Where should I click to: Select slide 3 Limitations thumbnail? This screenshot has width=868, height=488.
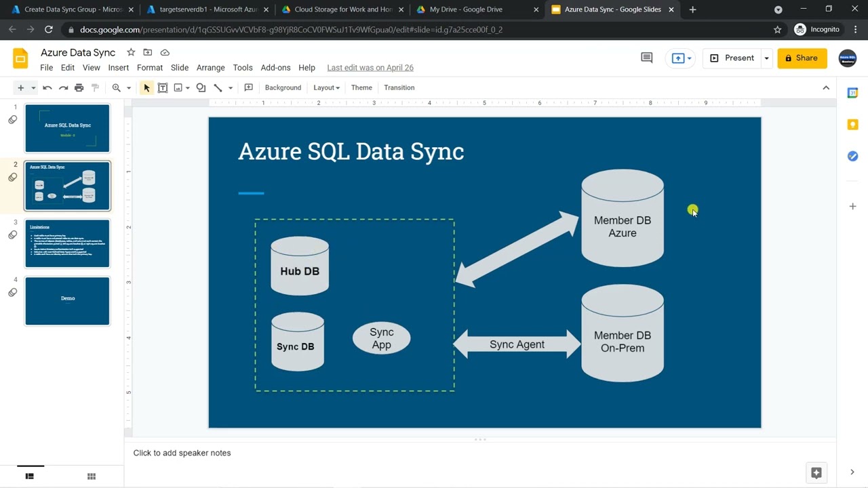68,243
